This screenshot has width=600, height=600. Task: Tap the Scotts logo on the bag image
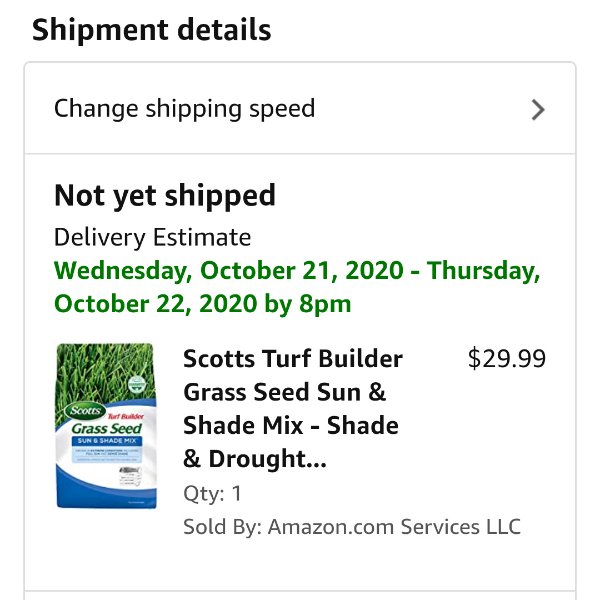click(x=85, y=411)
